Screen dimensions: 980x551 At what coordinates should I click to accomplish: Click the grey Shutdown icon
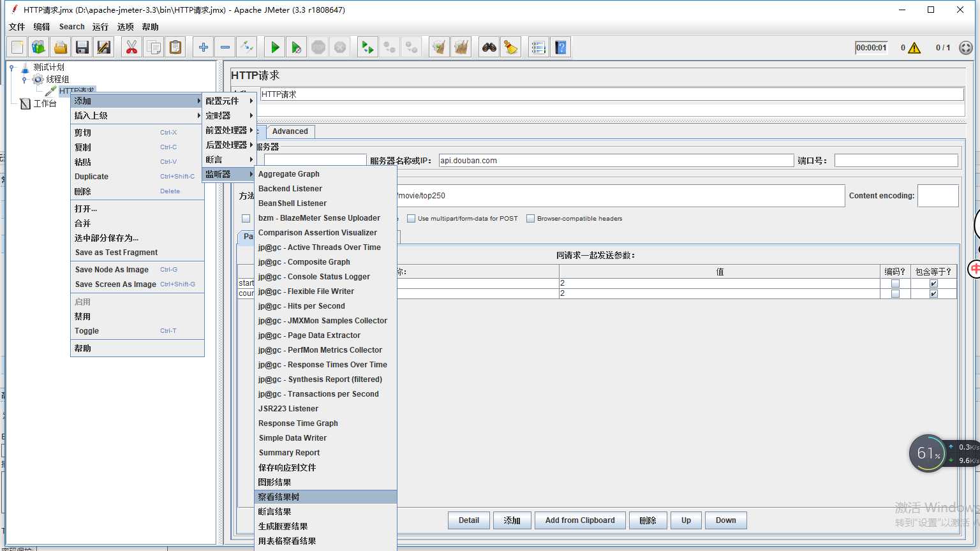click(340, 47)
